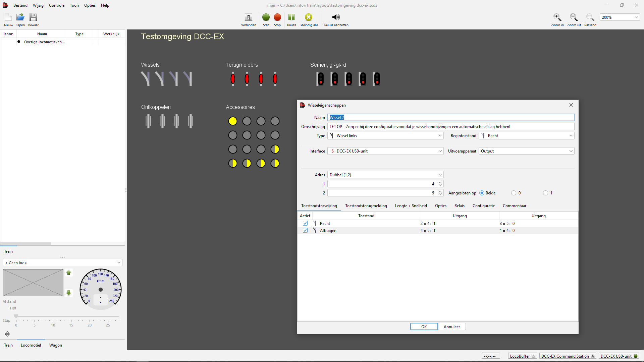Viewport: 644px width, 362px height.
Task: Click the first signal under Seinen
Action: coord(321,79)
